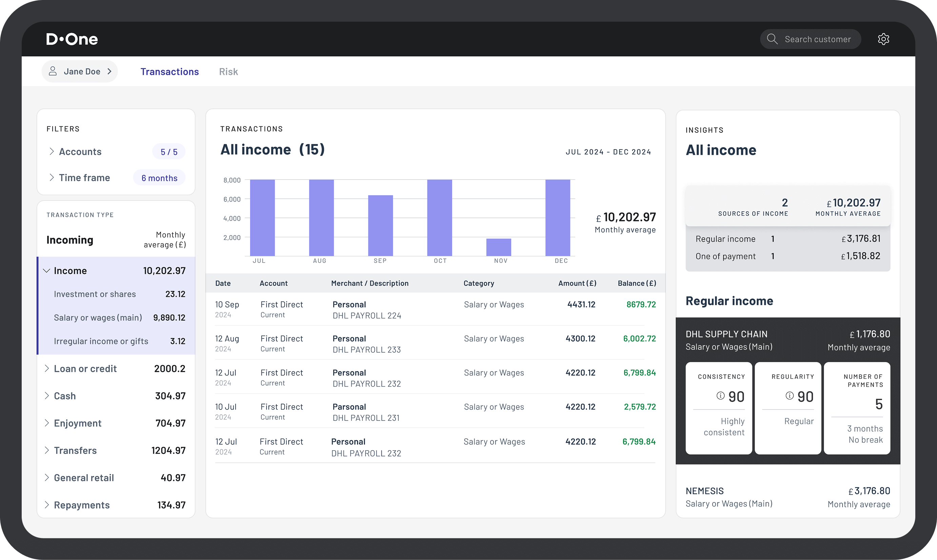Expand the Loan or credit category
This screenshot has width=937, height=560.
click(47, 368)
